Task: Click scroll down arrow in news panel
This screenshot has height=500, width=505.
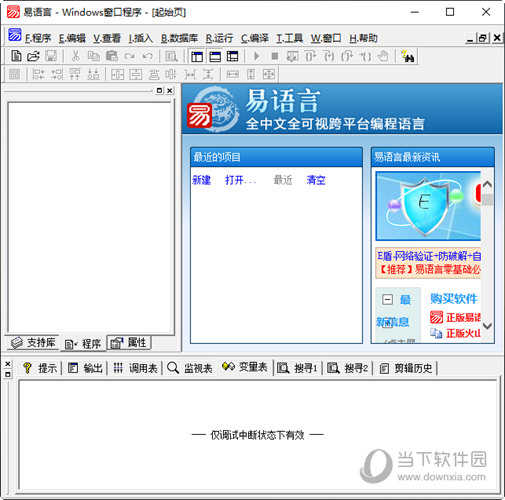Action: point(487,326)
